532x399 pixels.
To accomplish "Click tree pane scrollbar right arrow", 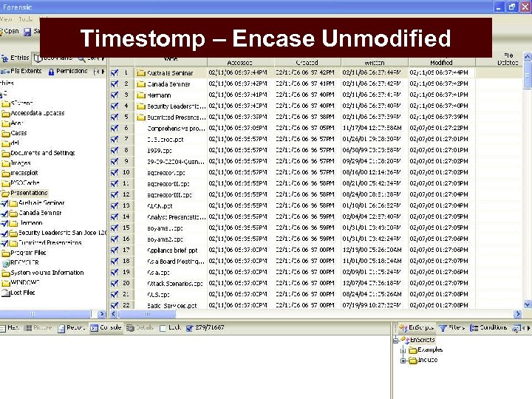I will click(101, 314).
